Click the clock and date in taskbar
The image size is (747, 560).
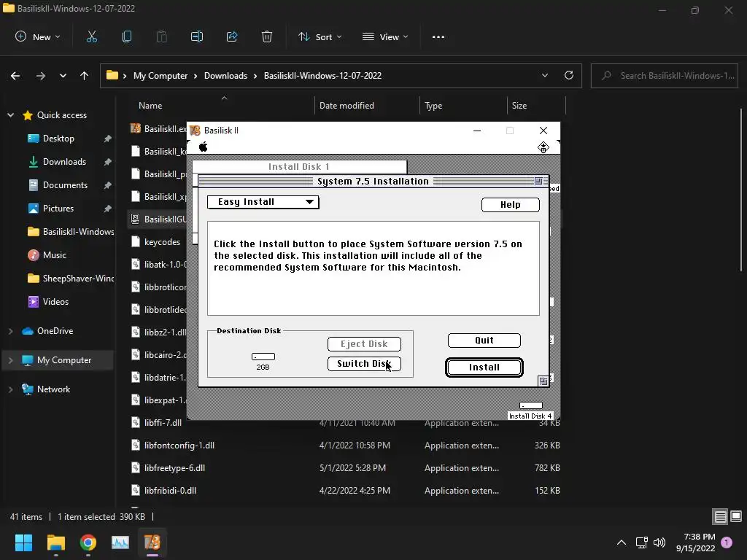pos(695,542)
